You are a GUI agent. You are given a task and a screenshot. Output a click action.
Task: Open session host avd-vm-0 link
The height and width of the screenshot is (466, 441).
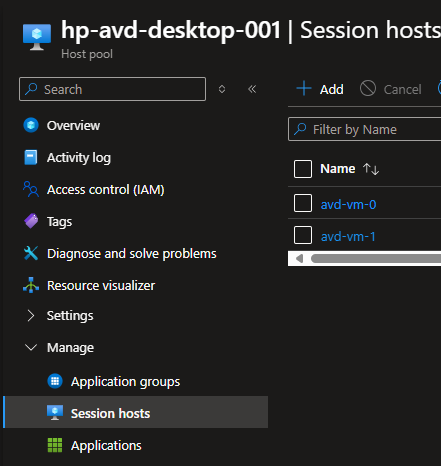tap(348, 204)
